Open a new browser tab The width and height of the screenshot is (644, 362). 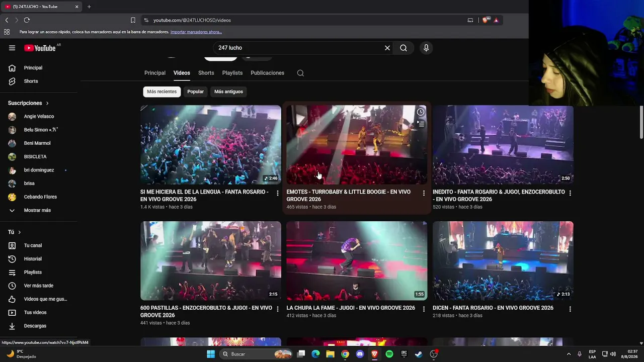point(89,7)
